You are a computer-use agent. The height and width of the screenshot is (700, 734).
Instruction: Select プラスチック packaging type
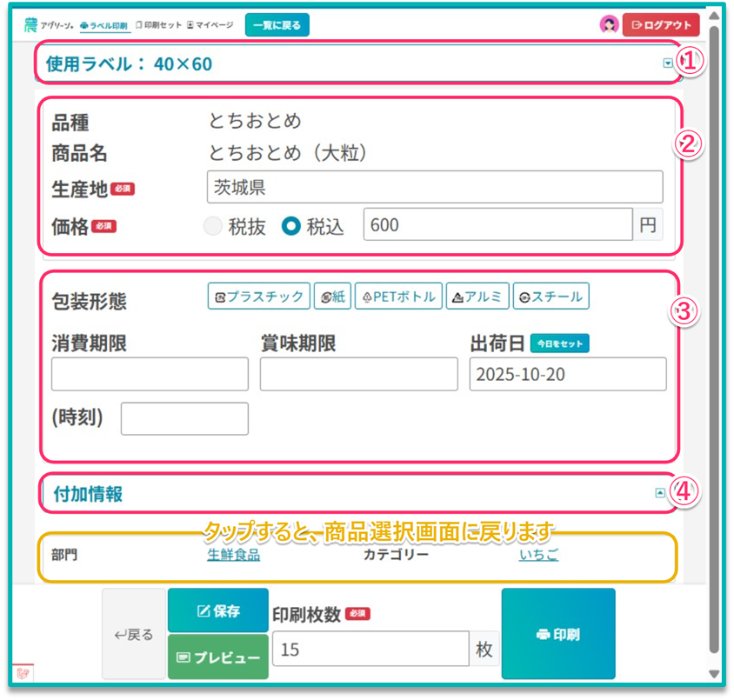pos(259,297)
